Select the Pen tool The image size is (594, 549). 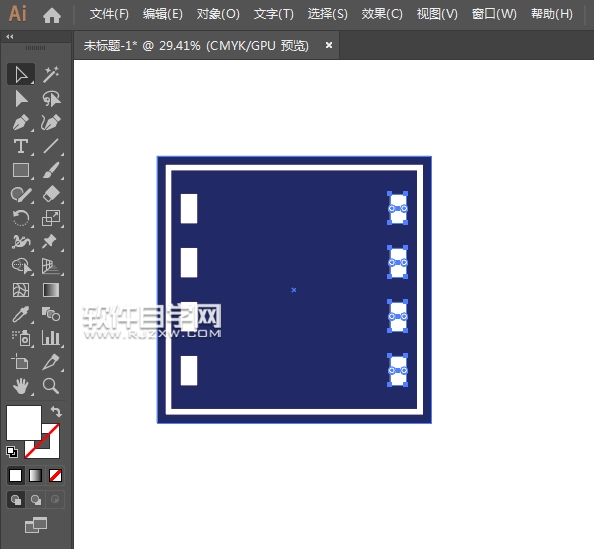[21, 122]
